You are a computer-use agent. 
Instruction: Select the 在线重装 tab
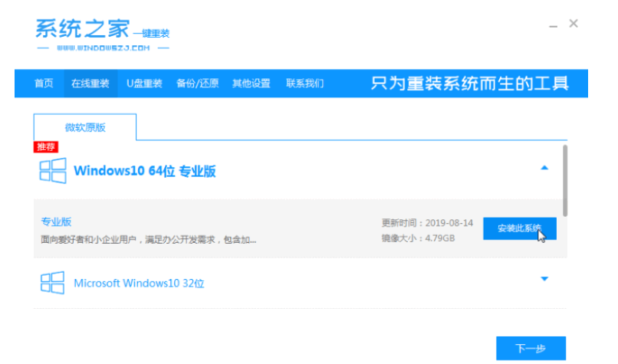tap(90, 84)
